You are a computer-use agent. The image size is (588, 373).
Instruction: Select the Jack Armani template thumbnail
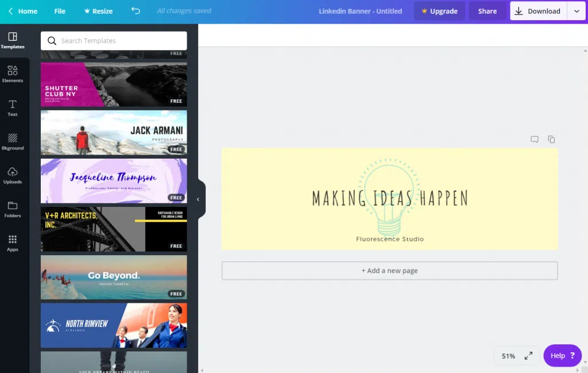click(114, 133)
